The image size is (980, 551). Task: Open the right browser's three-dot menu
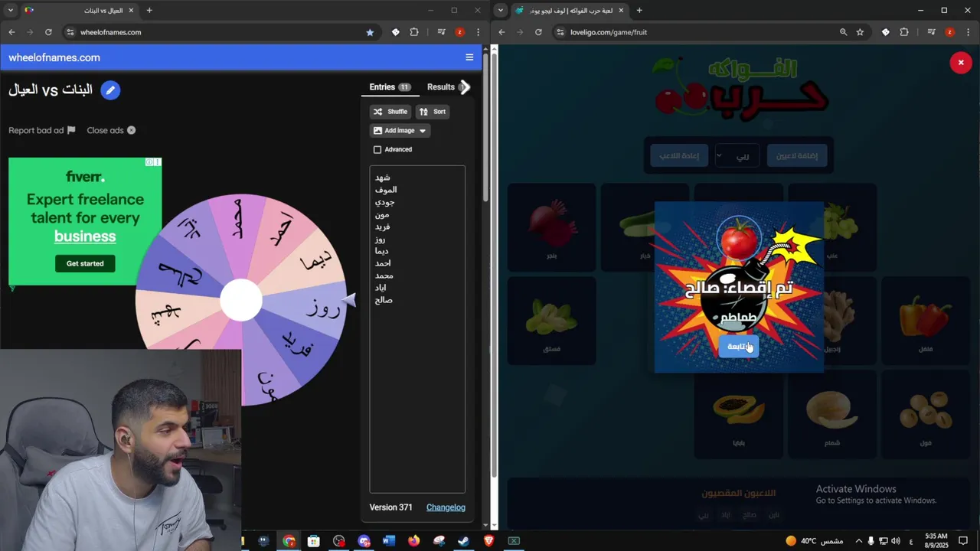pos(969,32)
